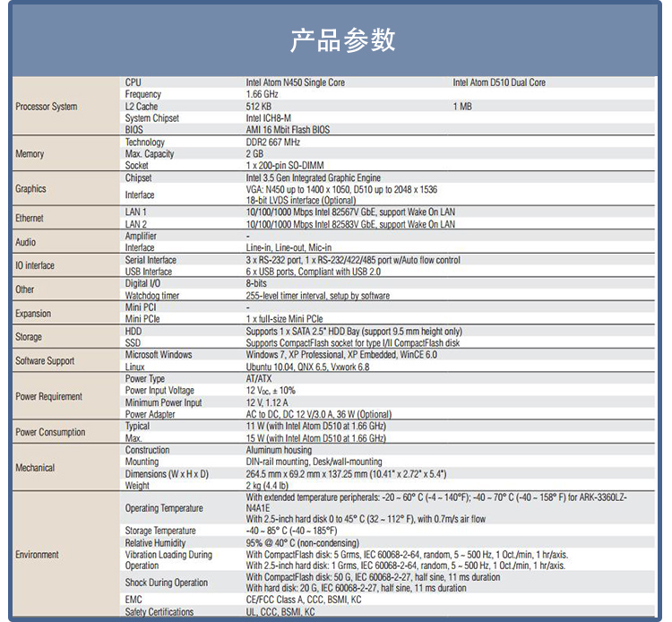Click the DDR2 667 MHz value
Screen dimensions: 672x622
tap(273, 143)
